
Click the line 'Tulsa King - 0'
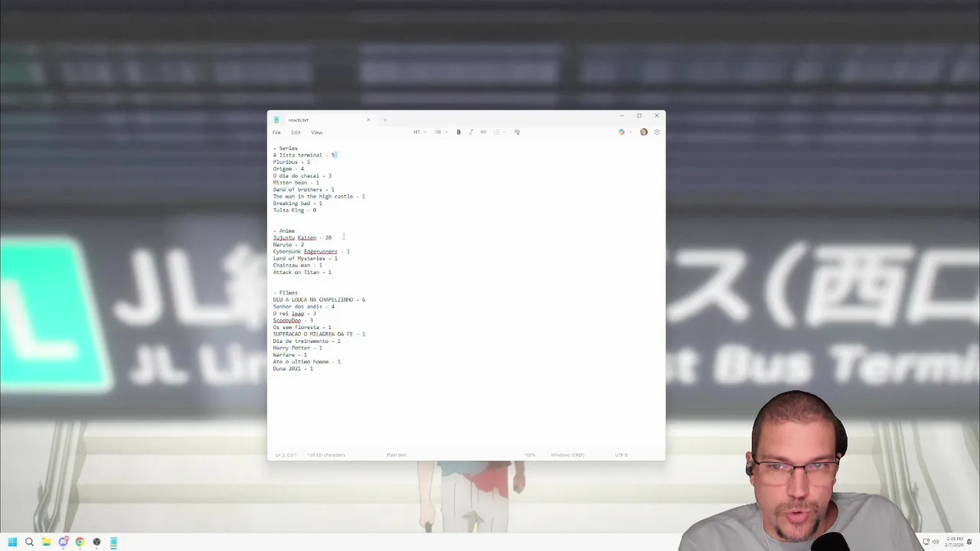tap(295, 210)
